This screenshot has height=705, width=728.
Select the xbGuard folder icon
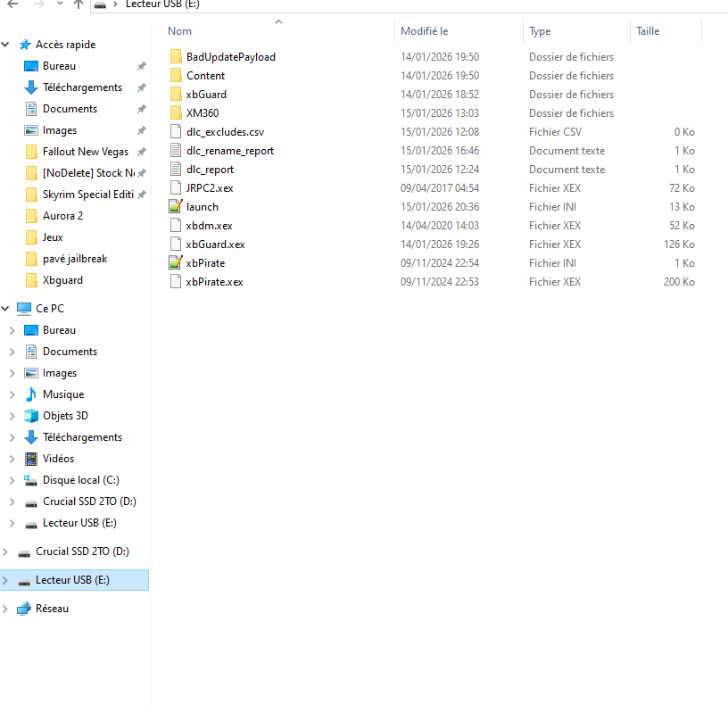pyautogui.click(x=176, y=95)
